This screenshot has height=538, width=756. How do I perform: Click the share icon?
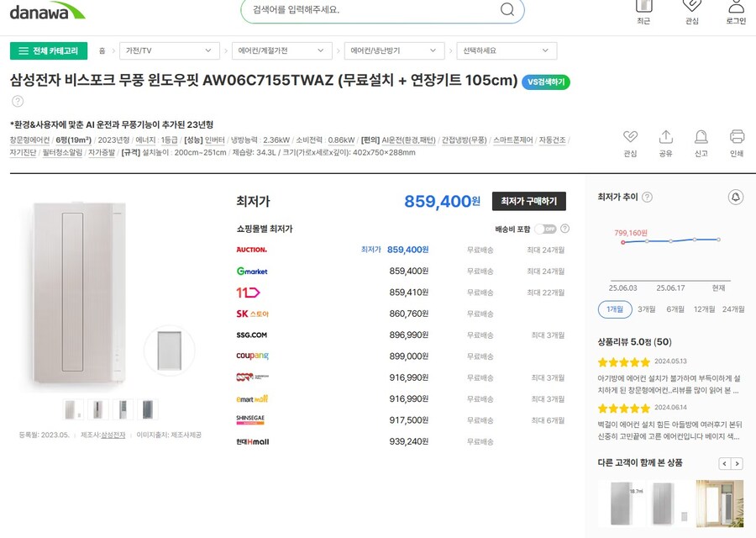coord(666,136)
